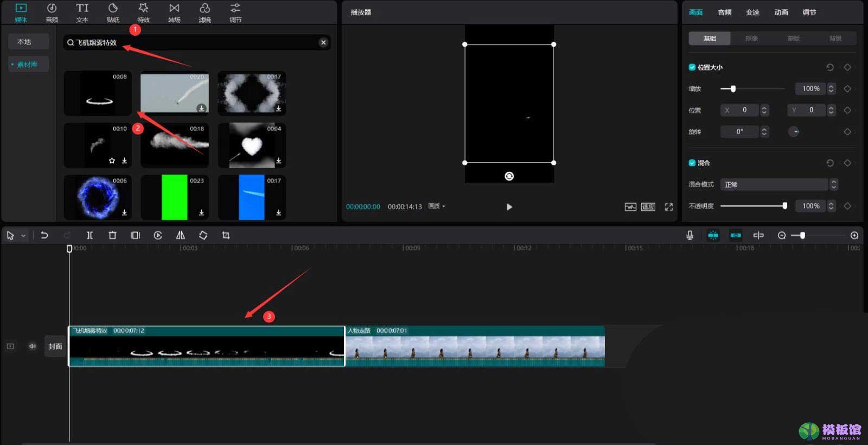Image resolution: width=868 pixels, height=445 pixels.
Task: Toggle the 混合 blend checkbox
Action: pos(692,163)
